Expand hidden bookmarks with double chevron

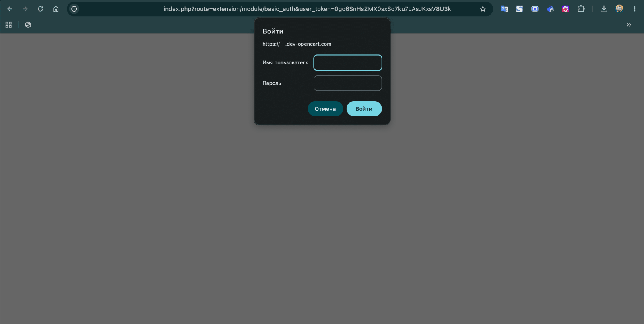tap(629, 25)
